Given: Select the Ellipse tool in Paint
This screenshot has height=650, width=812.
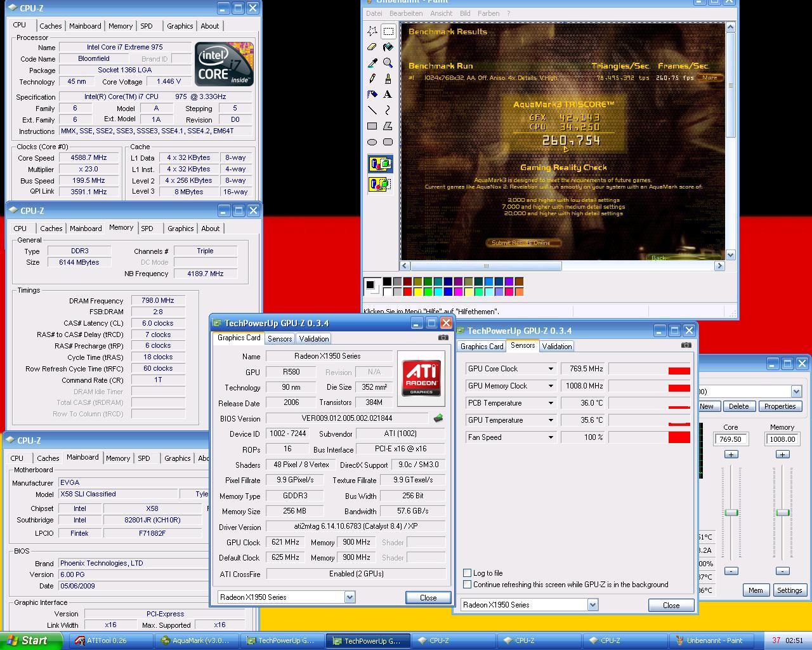Looking at the screenshot, I should 372,142.
